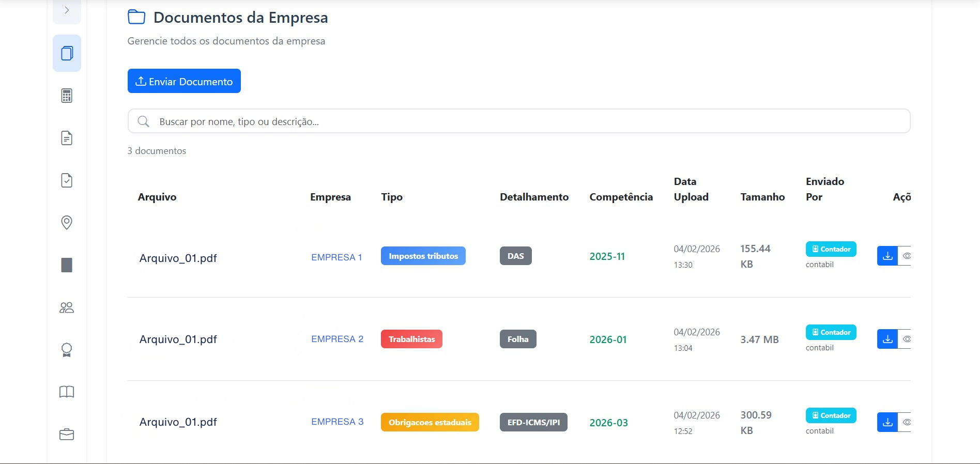Viewport: 980px width, 464px height.
Task: Open the checked document icon in sidebar
Action: point(67,180)
